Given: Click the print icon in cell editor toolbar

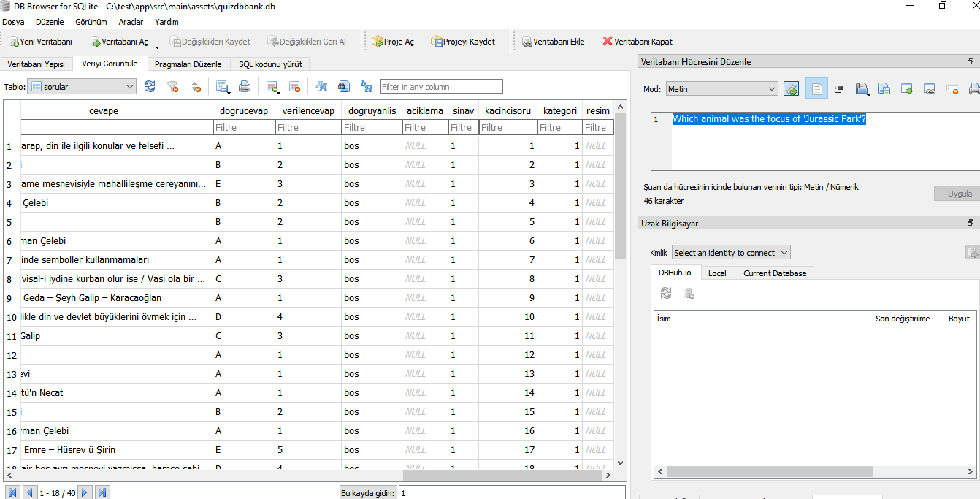Looking at the screenshot, I should point(973,88).
